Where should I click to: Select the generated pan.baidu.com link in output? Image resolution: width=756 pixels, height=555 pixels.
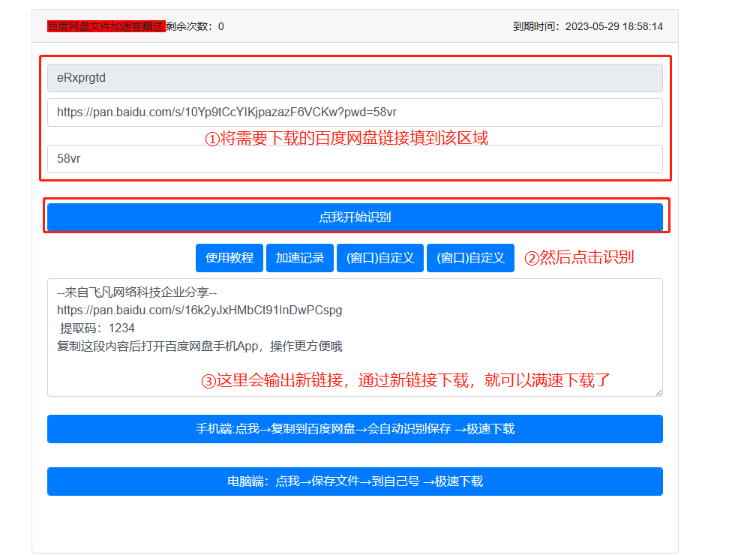[x=198, y=310]
